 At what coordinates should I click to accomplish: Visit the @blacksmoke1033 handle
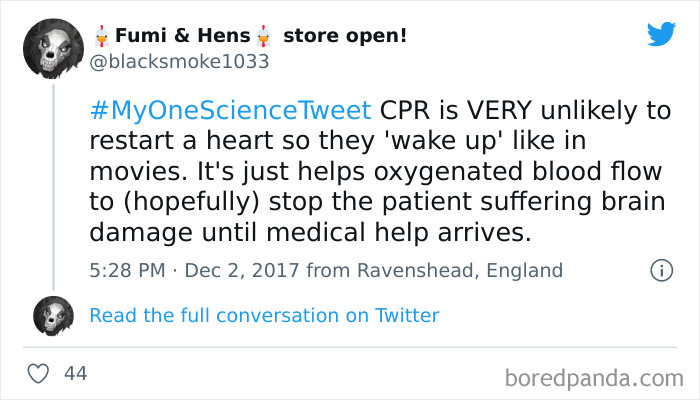coord(179,61)
